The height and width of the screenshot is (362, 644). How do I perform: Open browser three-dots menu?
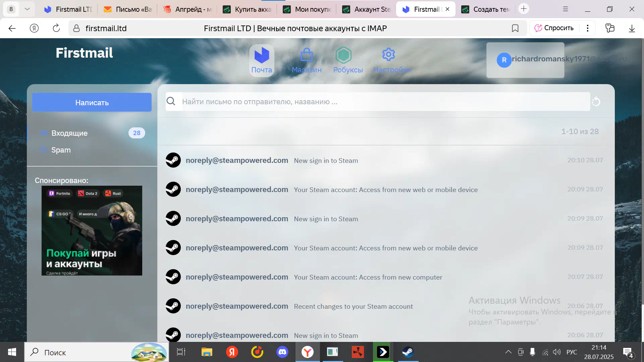point(587,28)
